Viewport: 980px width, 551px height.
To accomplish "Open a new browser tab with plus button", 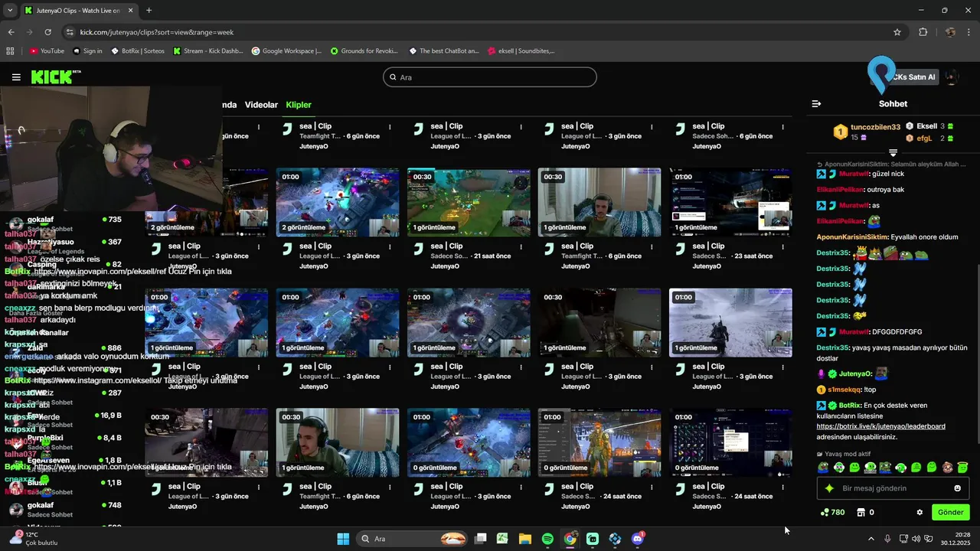I will (x=149, y=11).
